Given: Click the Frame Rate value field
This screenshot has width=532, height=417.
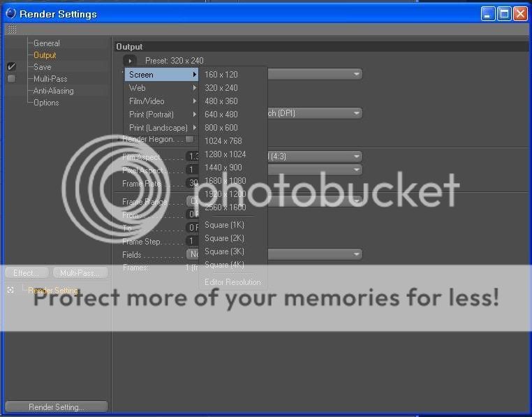Looking at the screenshot, I should pos(193,183).
